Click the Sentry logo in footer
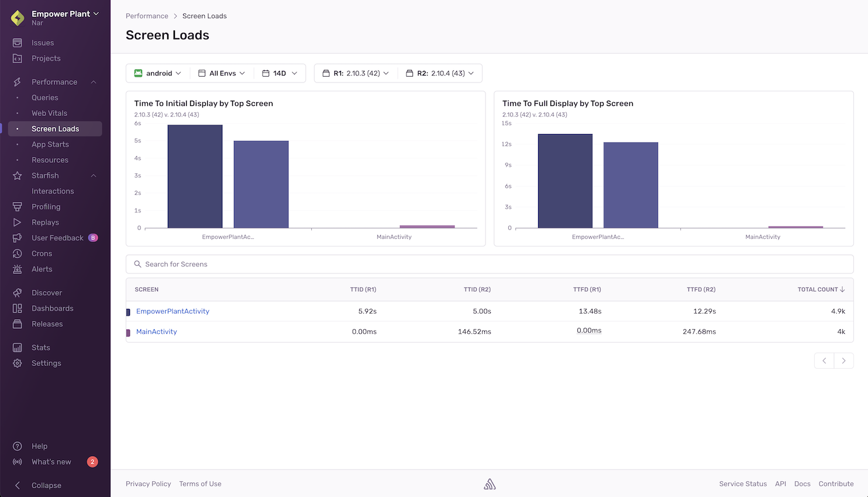The height and width of the screenshot is (497, 868). (490, 484)
